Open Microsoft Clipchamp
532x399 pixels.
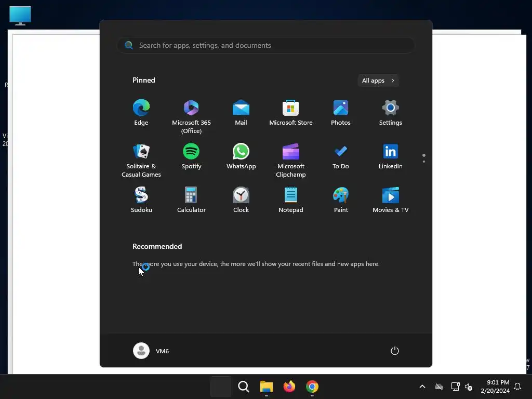(291, 160)
